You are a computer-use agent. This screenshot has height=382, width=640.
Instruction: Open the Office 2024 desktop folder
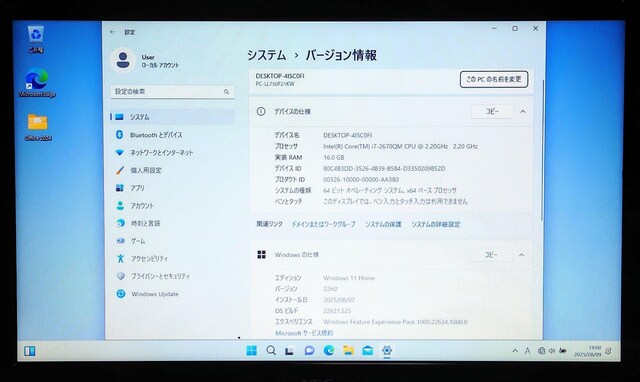pos(38,127)
